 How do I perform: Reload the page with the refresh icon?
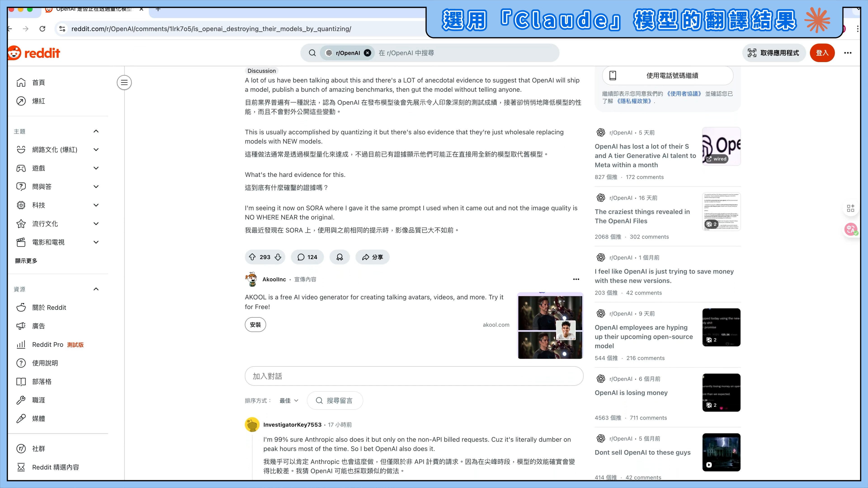[42, 29]
